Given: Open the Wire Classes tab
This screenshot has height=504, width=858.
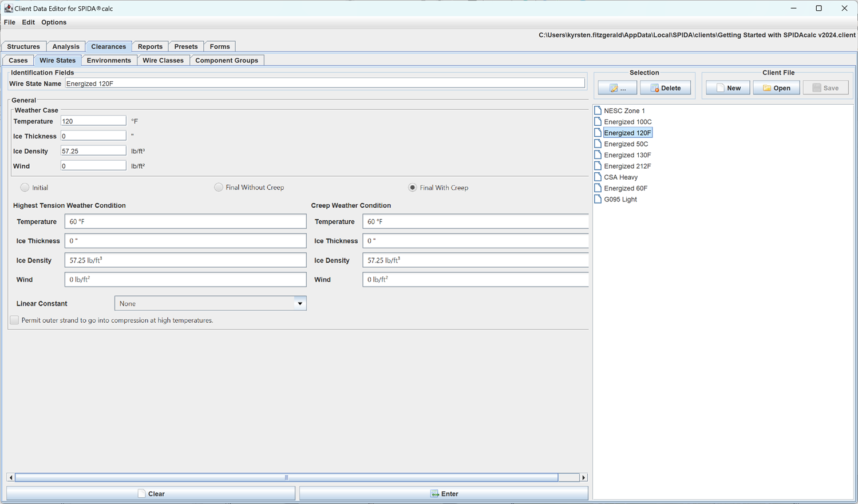Looking at the screenshot, I should [163, 61].
